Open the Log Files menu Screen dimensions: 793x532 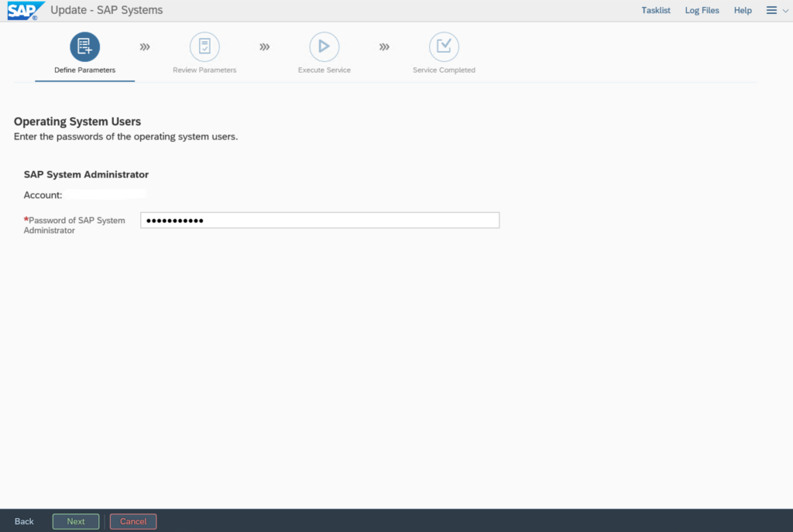click(x=702, y=10)
